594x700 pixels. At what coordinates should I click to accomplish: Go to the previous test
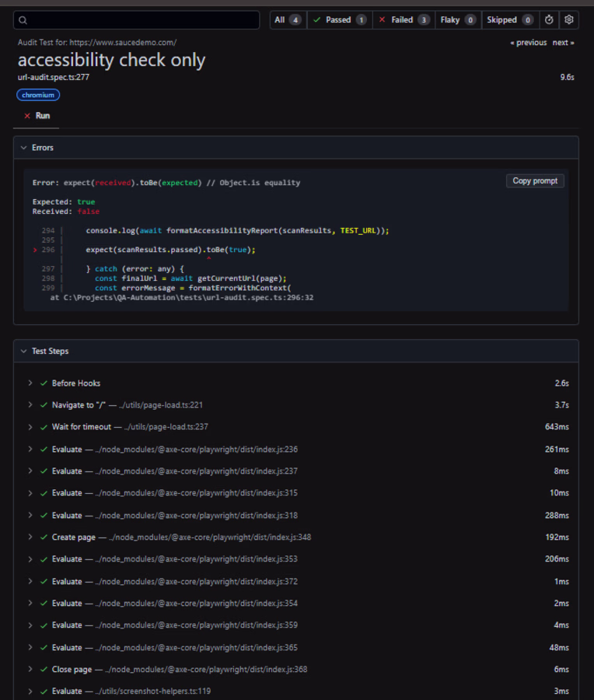[529, 43]
